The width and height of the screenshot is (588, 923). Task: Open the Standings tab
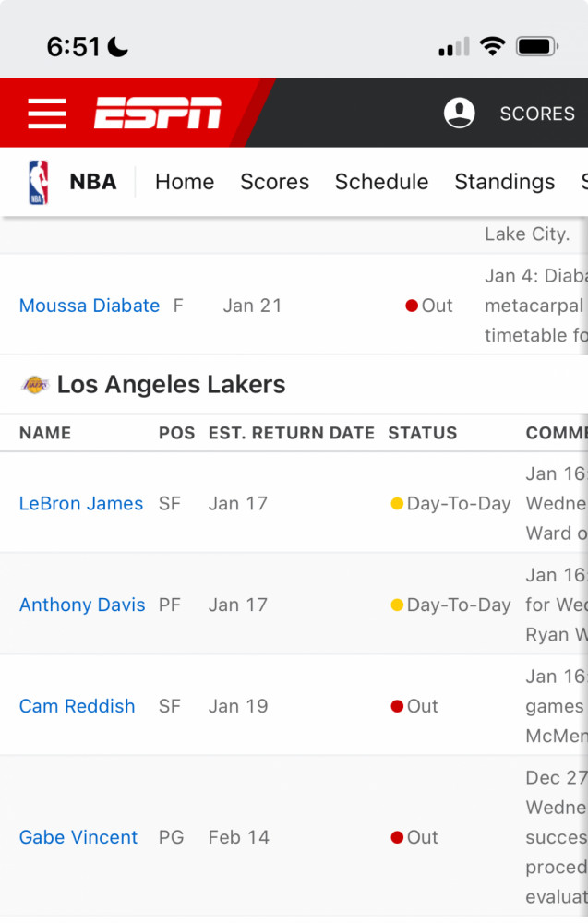tap(504, 182)
